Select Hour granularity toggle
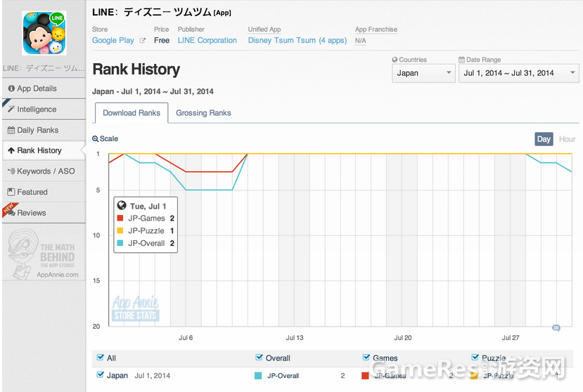Image resolution: width=583 pixels, height=392 pixels. point(567,139)
